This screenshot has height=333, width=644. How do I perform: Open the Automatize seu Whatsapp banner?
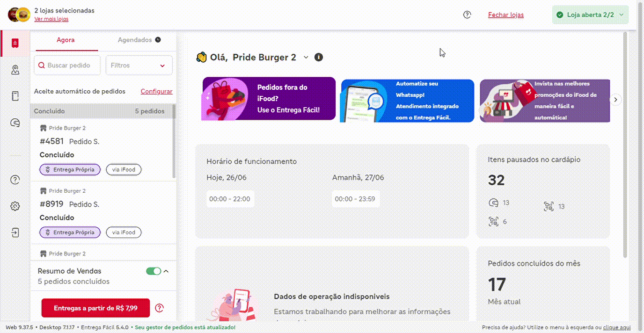[407, 101]
